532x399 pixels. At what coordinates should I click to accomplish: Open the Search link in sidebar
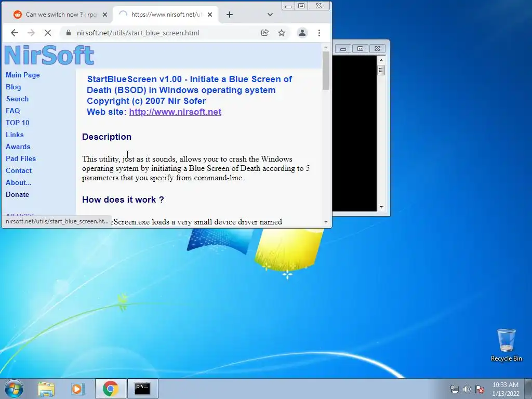(x=17, y=99)
